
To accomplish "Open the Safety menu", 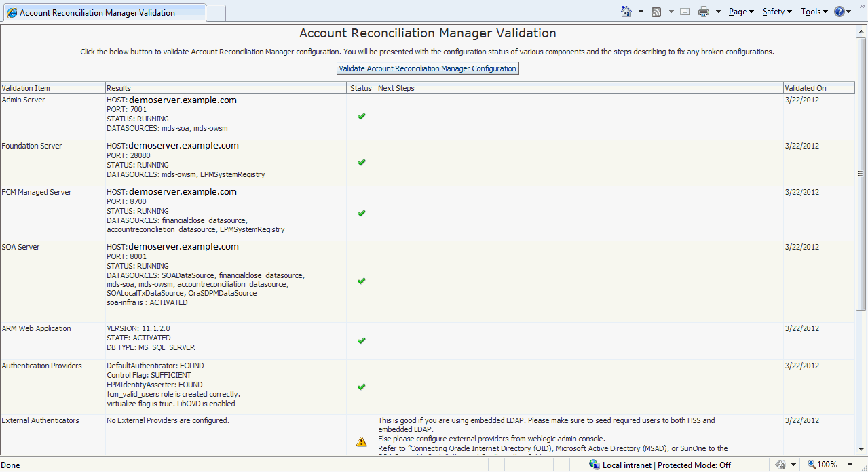I will pos(776,12).
